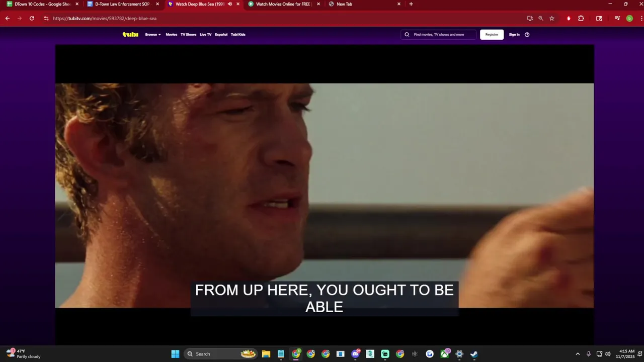This screenshot has width=644, height=362.
Task: Open a new tab with the plus button
Action: (411, 4)
